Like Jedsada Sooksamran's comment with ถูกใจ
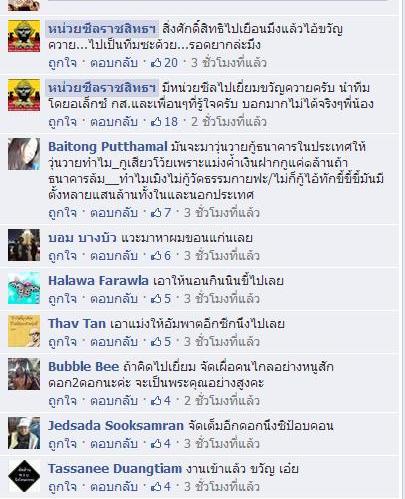The height and width of the screenshot is (499, 405). pyautogui.click(x=62, y=444)
